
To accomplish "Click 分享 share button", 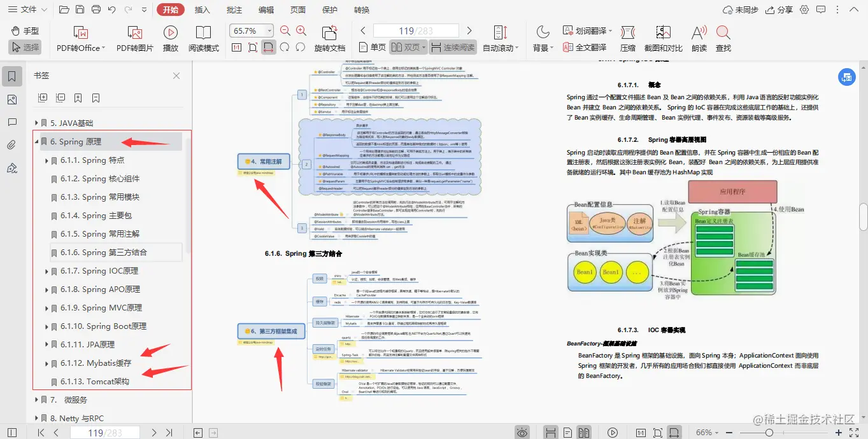I will coord(779,10).
